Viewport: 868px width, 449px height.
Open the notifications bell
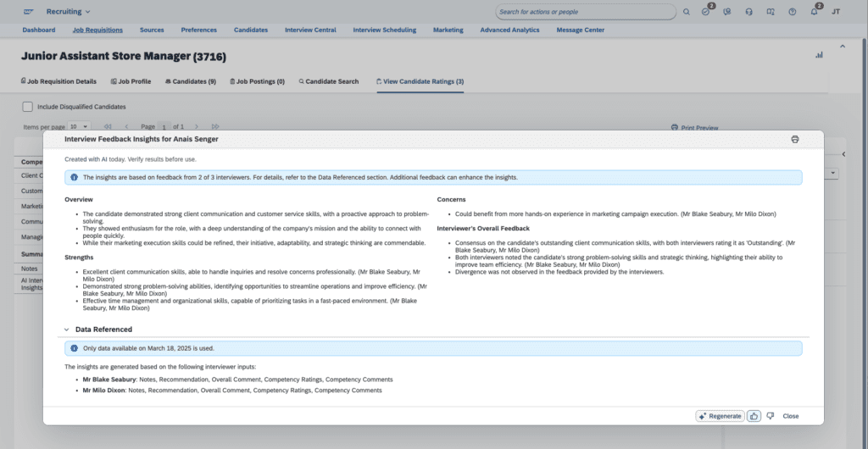tap(814, 12)
